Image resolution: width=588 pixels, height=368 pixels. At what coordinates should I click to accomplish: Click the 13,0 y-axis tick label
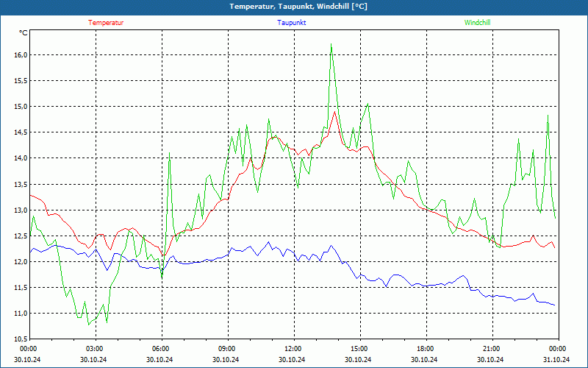[x=21, y=210]
